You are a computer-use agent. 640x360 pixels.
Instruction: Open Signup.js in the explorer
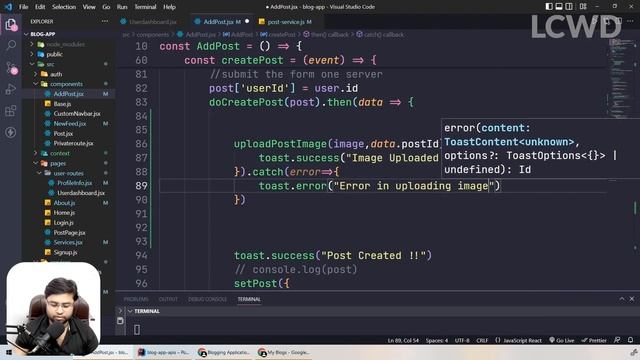pos(68,252)
